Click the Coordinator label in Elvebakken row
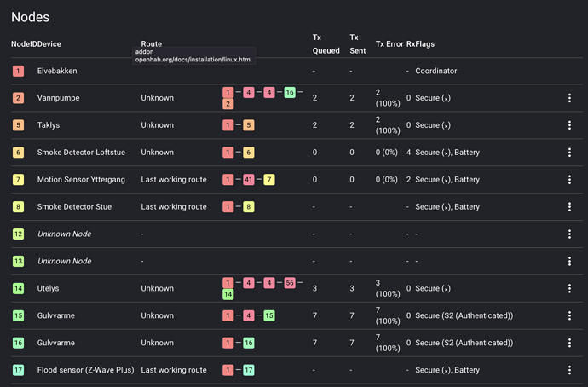The image size is (588, 387). [x=436, y=71]
